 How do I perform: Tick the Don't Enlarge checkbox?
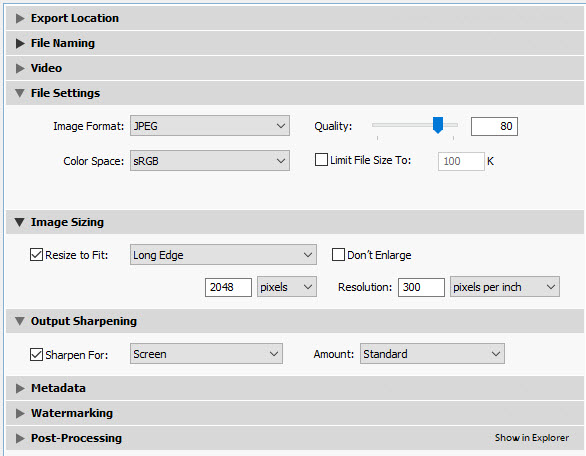click(x=338, y=255)
